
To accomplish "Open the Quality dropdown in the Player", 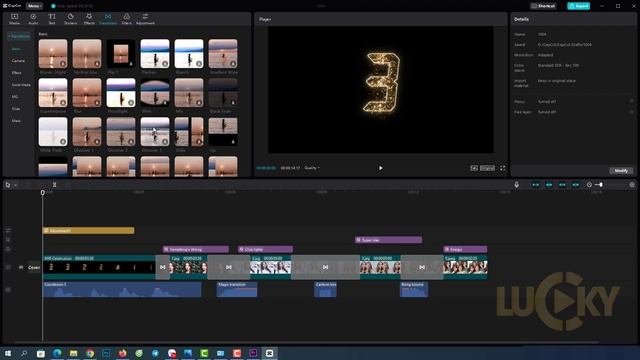I will 312,168.
